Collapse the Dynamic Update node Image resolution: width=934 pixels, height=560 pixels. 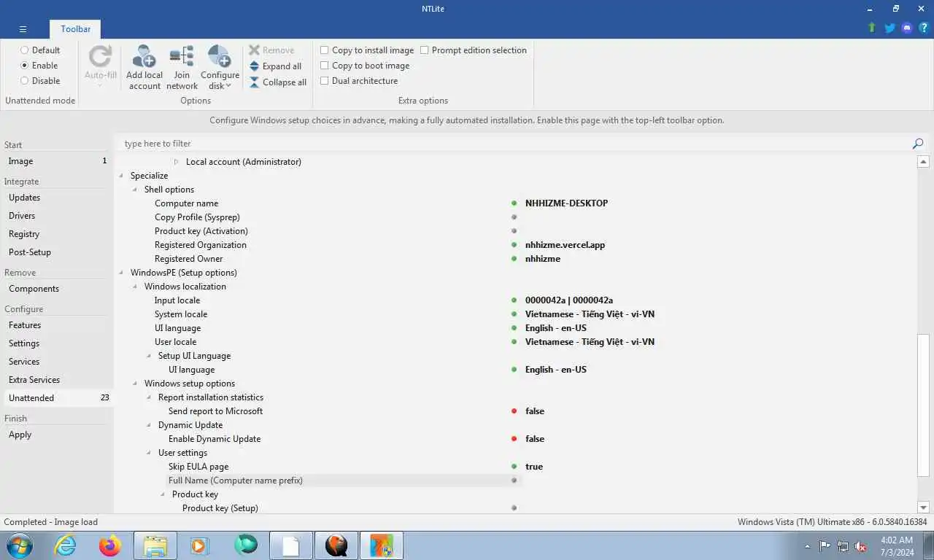[149, 425]
